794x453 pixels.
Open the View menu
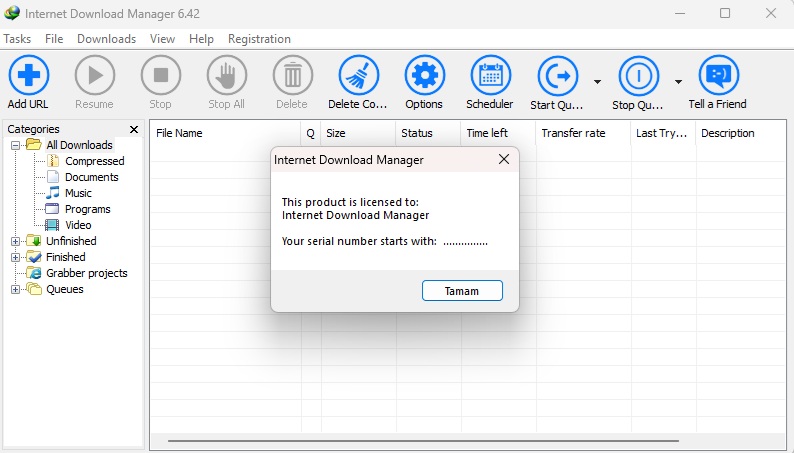click(163, 39)
